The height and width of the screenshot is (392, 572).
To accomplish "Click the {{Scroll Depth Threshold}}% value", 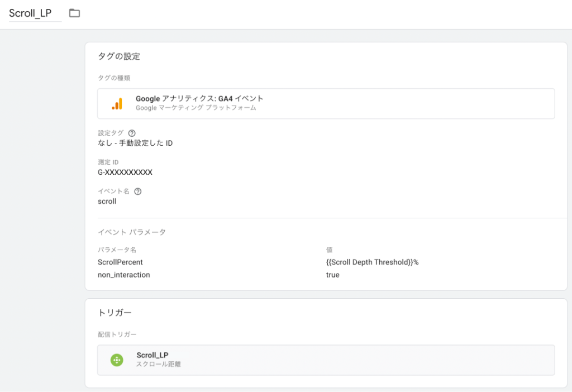I will click(x=372, y=262).
